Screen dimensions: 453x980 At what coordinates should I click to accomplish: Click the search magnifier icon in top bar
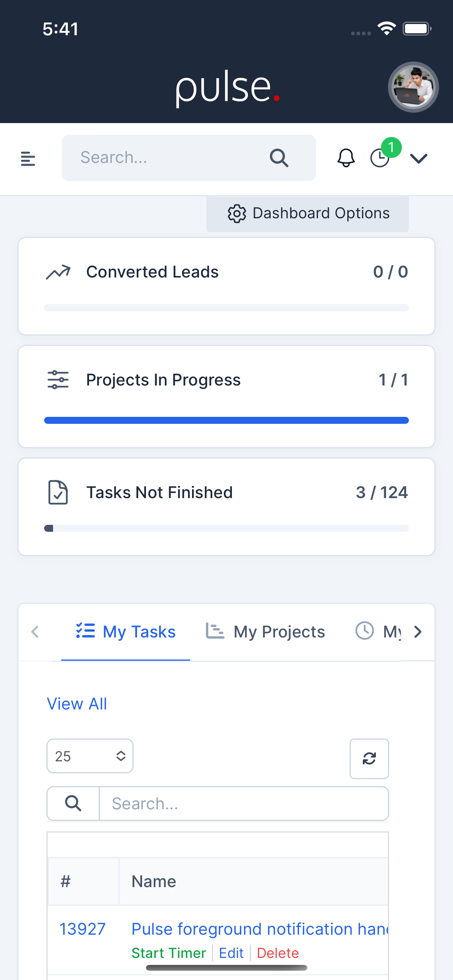(x=279, y=158)
